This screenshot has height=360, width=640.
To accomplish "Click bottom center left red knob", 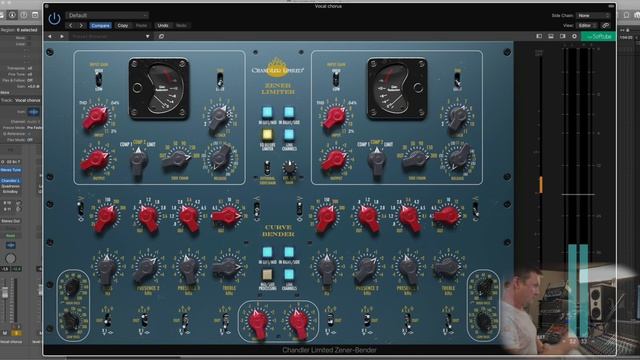I will pyautogui.click(x=258, y=324).
